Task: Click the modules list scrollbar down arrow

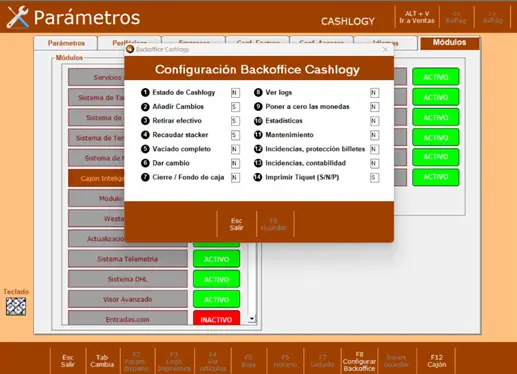Action: point(252,319)
